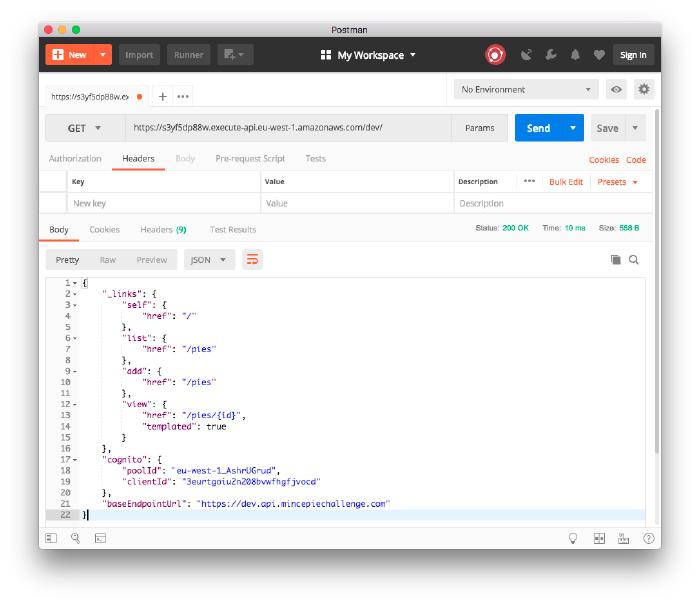The image size is (700, 604).
Task: Toggle two-pane layout icon
Action: click(x=599, y=538)
